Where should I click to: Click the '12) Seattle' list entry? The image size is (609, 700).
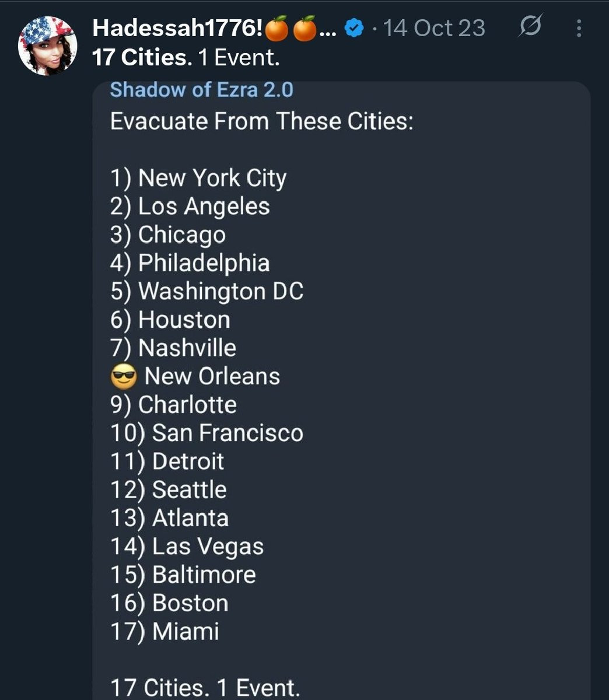click(169, 489)
